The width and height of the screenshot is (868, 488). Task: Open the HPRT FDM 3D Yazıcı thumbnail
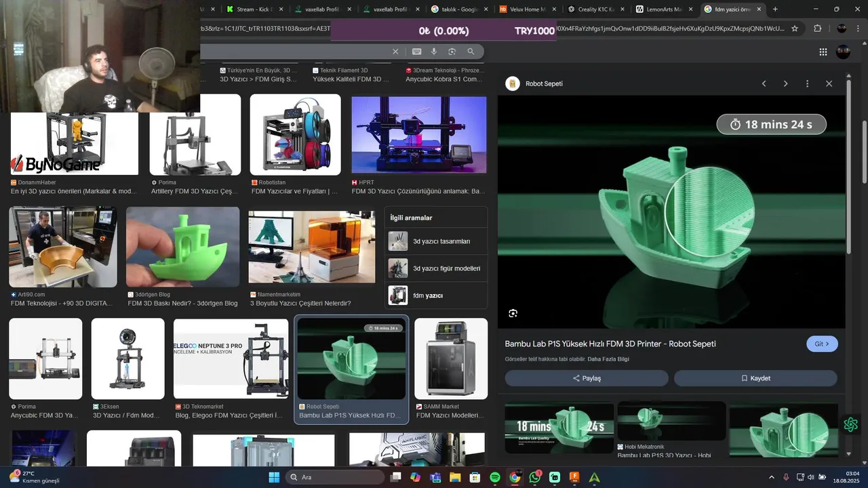coord(419,135)
